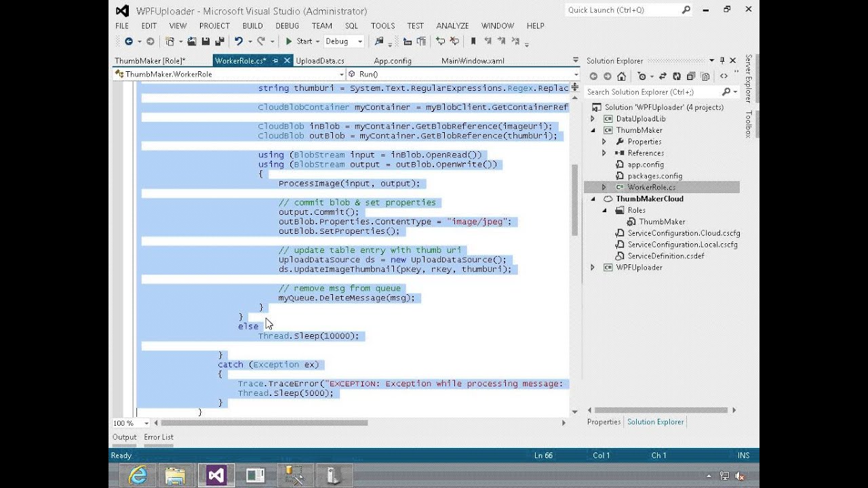Viewport: 868px width, 488px height.
Task: Collapse the ThumbMaker project node
Action: click(x=593, y=130)
